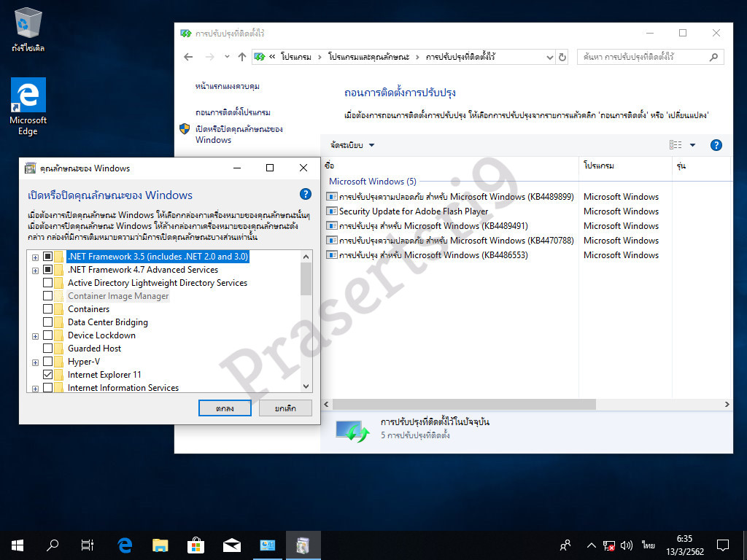Open the Windows Start menu
Image resolution: width=747 pixels, height=560 pixels.
tap(18, 545)
